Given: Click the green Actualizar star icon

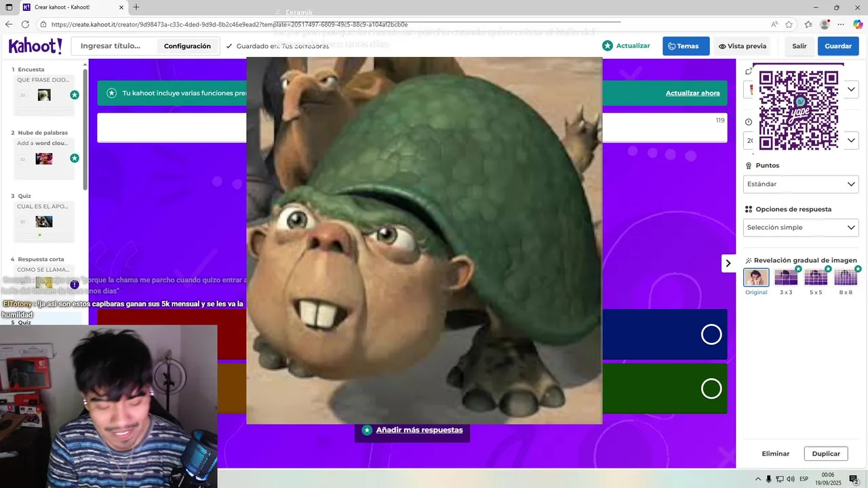Looking at the screenshot, I should point(608,45).
